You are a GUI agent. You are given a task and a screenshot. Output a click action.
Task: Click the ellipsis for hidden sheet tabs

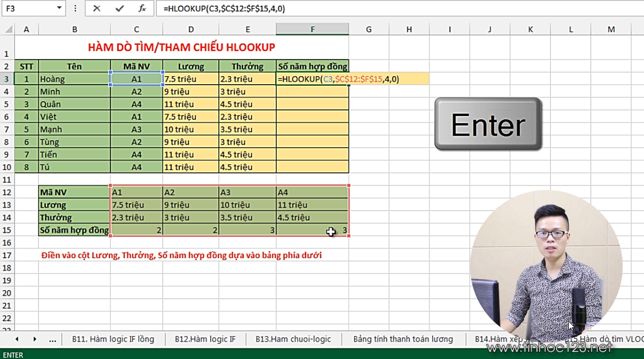pyautogui.click(x=52, y=340)
